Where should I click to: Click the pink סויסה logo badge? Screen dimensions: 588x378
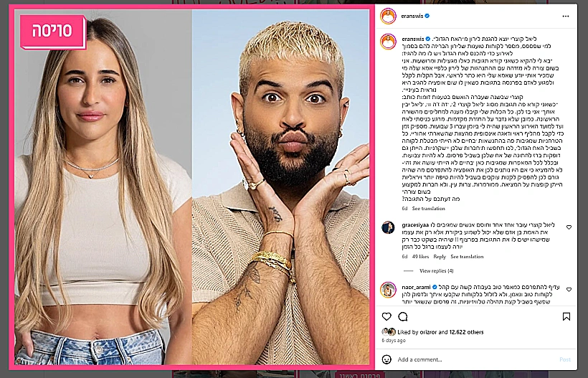coord(53,32)
